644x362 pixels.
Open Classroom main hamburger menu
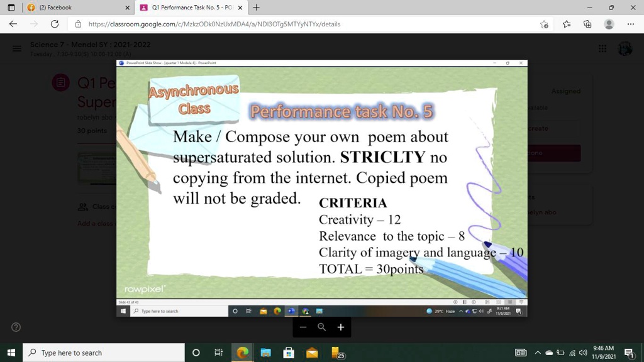[17, 49]
